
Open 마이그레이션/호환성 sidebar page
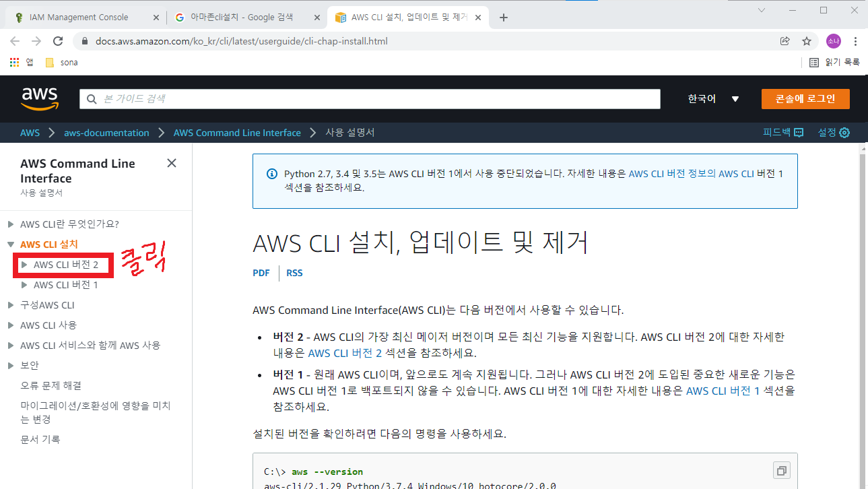(x=95, y=412)
